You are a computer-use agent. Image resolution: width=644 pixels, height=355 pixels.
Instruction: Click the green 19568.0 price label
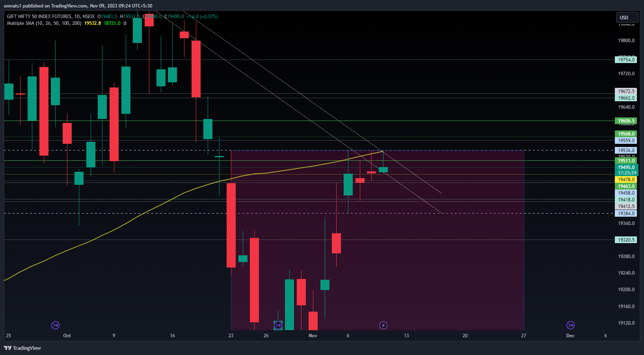pos(626,134)
